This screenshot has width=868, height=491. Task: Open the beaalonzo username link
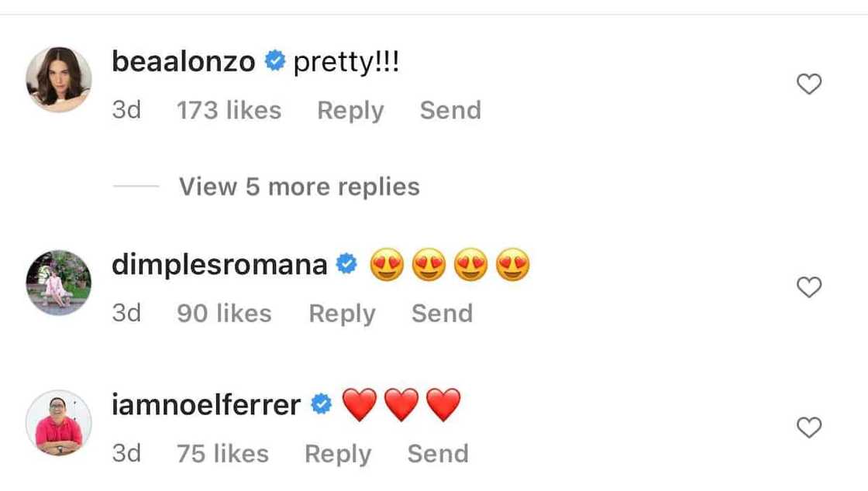(184, 62)
